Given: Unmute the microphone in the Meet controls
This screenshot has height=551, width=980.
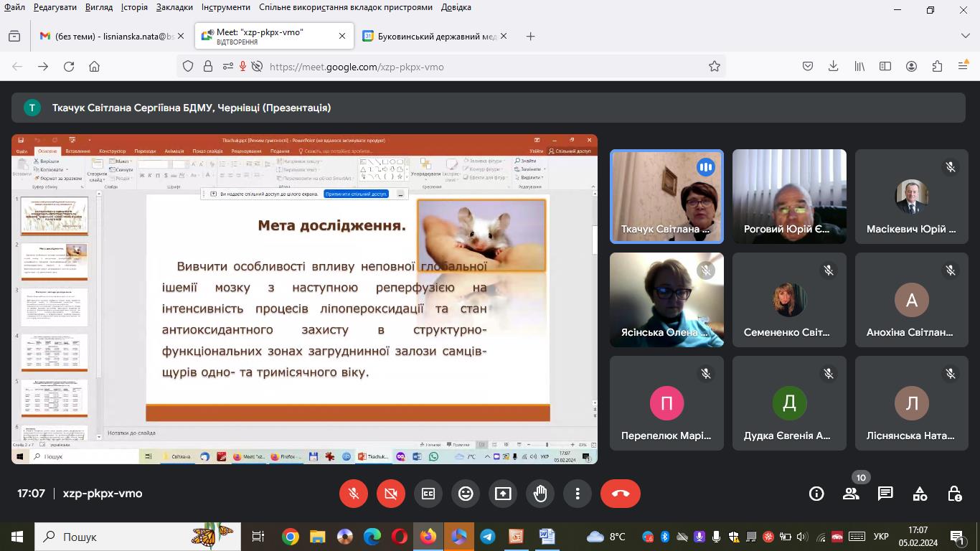Looking at the screenshot, I should (x=354, y=494).
